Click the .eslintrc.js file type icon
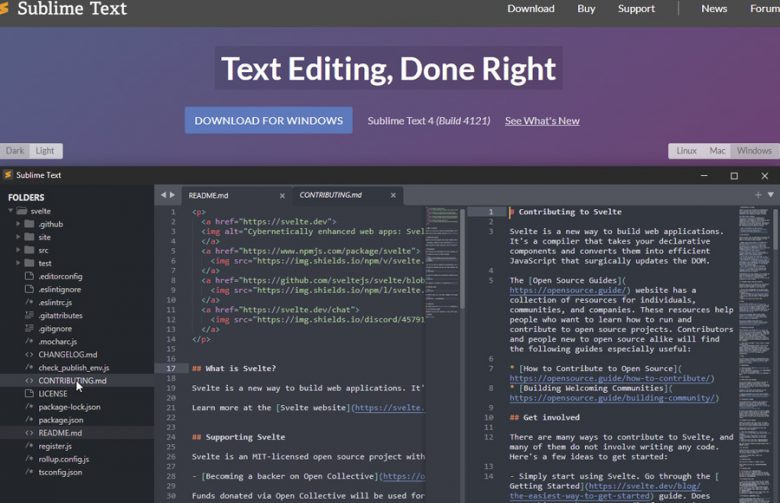780x503 pixels. 29,302
